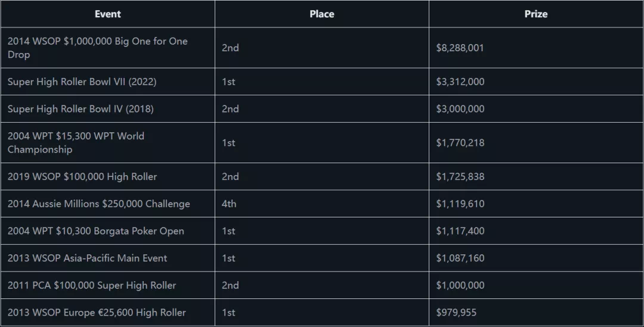The width and height of the screenshot is (644, 327).
Task: Select the WPT World Championship event cell
Action: pyautogui.click(x=76, y=142)
